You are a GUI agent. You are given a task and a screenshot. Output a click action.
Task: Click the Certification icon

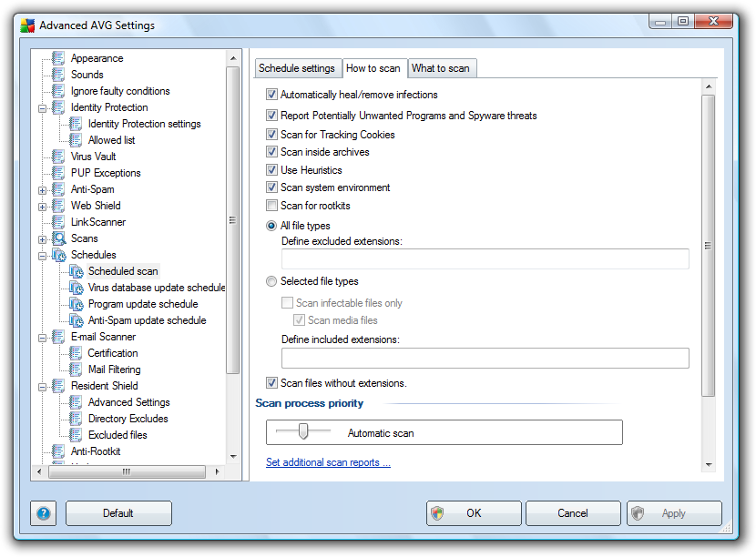76,353
